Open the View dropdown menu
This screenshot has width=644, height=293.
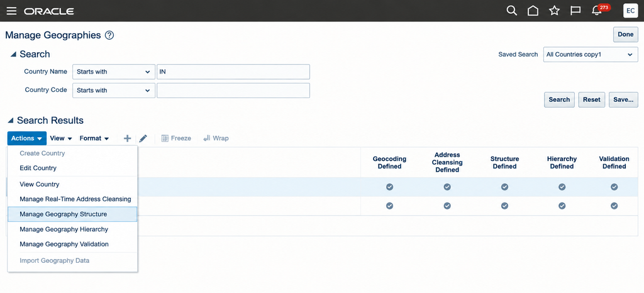61,138
